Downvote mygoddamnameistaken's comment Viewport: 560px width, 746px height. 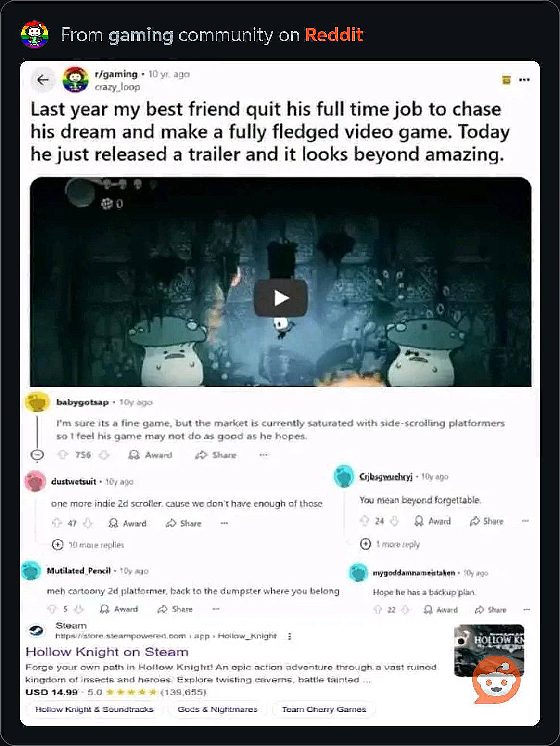click(x=406, y=610)
